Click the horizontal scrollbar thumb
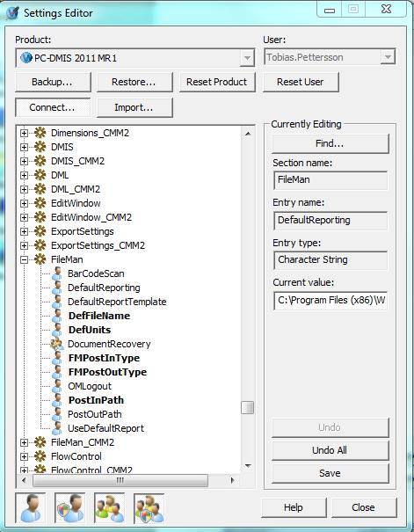Screen dimensions: 414x532 pos(120,480)
